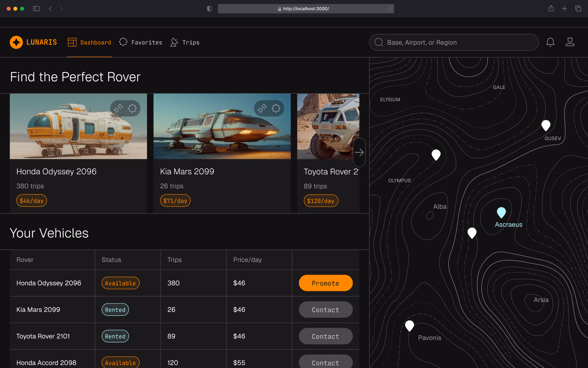Screen dimensions: 588x368
Task: Select the map pin above Olympus
Action: pyautogui.click(x=436, y=155)
